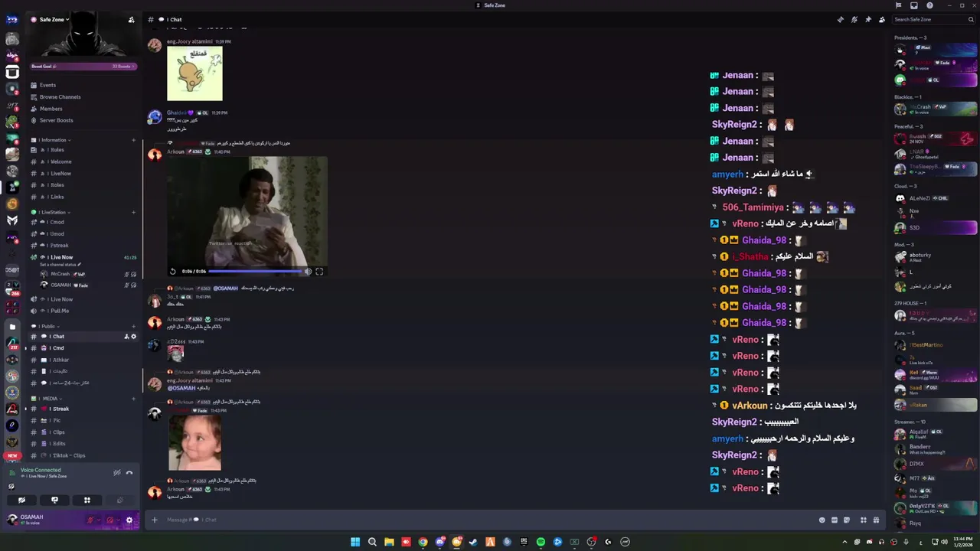Open the Tiktok - Clips channel

click(83, 455)
